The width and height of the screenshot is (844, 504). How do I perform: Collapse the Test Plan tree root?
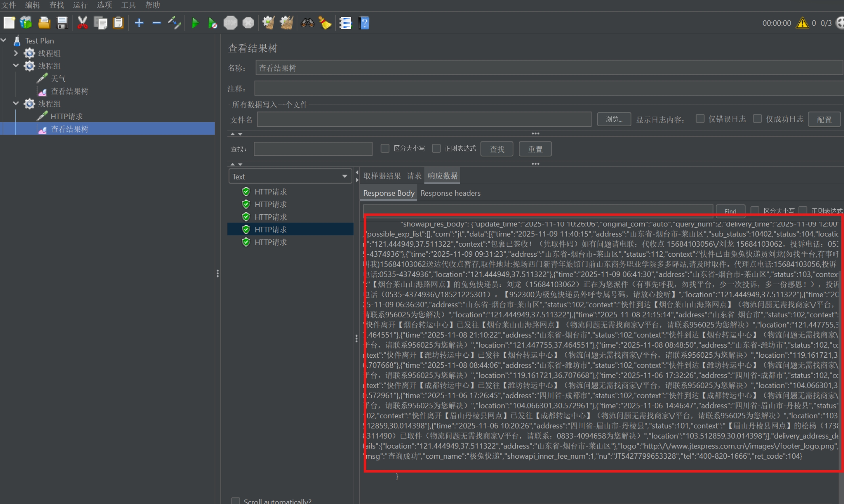tap(4, 40)
